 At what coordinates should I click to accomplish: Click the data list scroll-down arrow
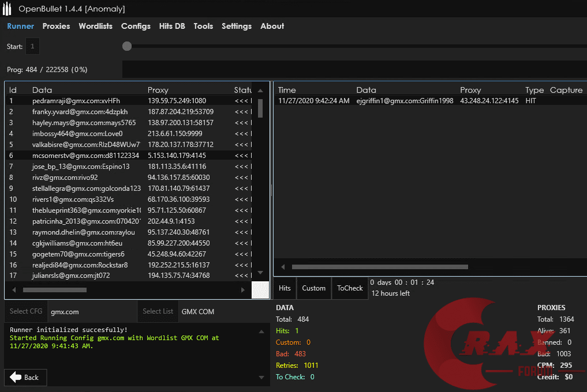tap(260, 272)
